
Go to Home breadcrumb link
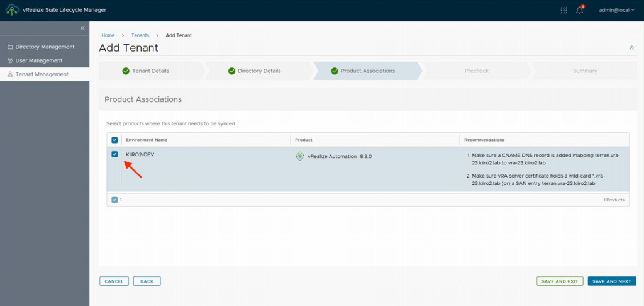coord(108,35)
